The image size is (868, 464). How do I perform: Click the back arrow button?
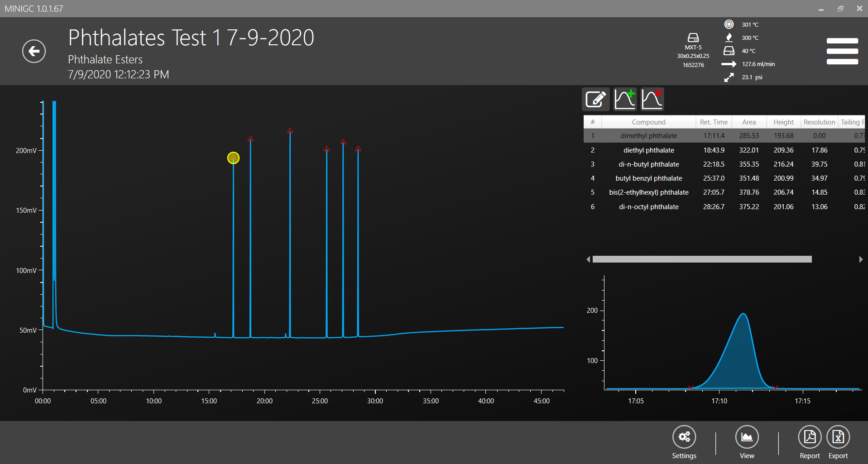[34, 51]
